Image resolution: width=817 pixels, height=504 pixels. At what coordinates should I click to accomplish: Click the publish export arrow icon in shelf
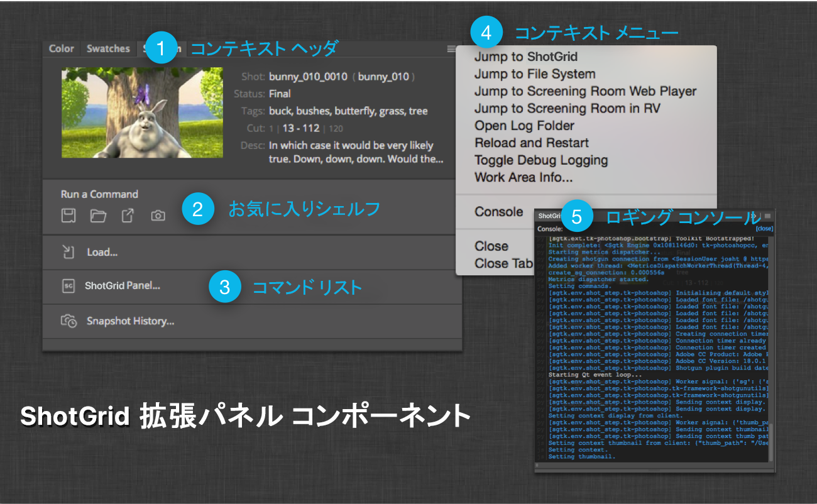(128, 216)
